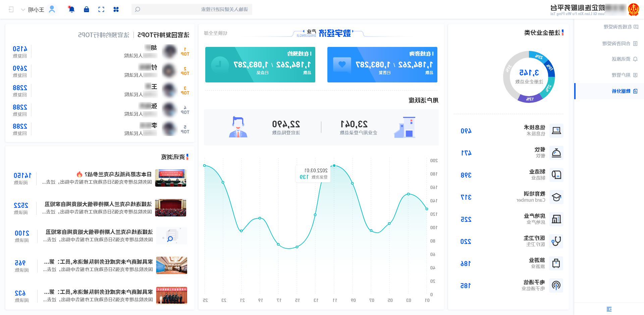Click the user avatar icon
The height and width of the screenshot is (315, 644).
tap(52, 9)
